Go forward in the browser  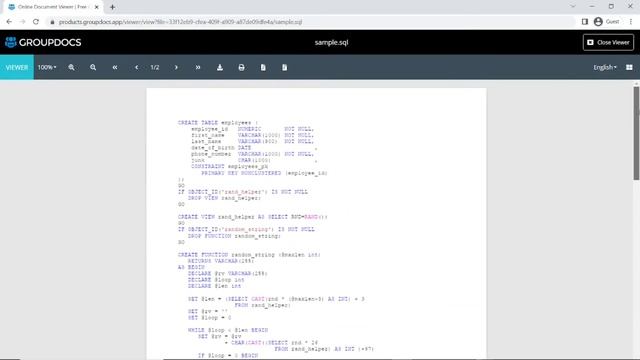[22, 22]
